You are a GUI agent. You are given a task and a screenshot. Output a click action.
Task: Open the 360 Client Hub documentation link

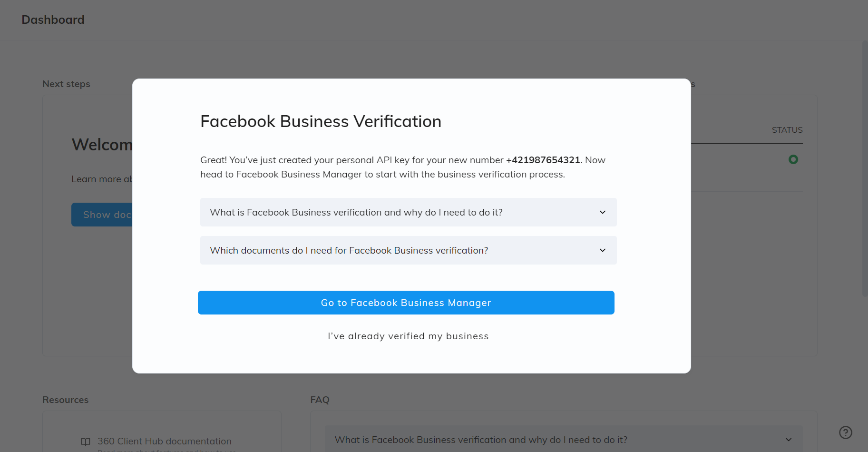164,442
